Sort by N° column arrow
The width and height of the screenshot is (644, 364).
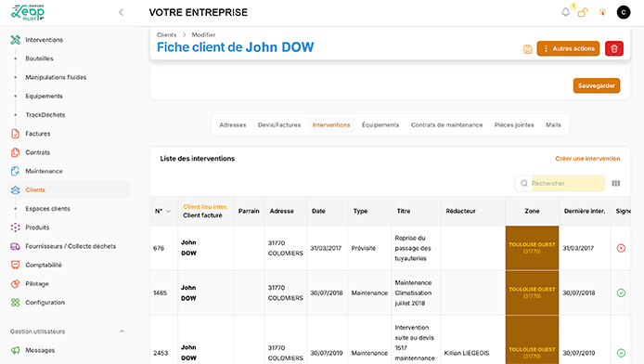[x=168, y=211]
